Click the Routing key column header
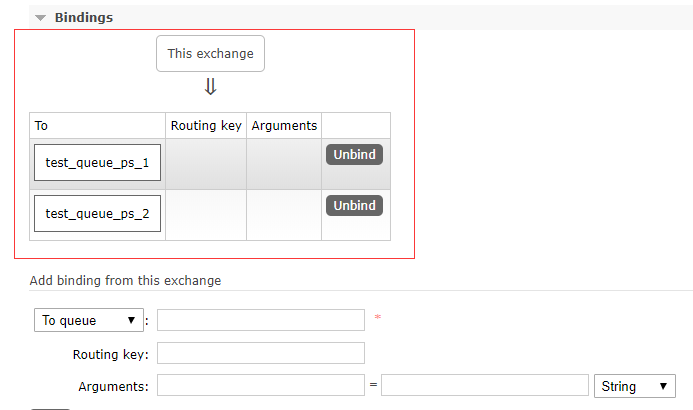The height and width of the screenshot is (410, 693). (206, 125)
